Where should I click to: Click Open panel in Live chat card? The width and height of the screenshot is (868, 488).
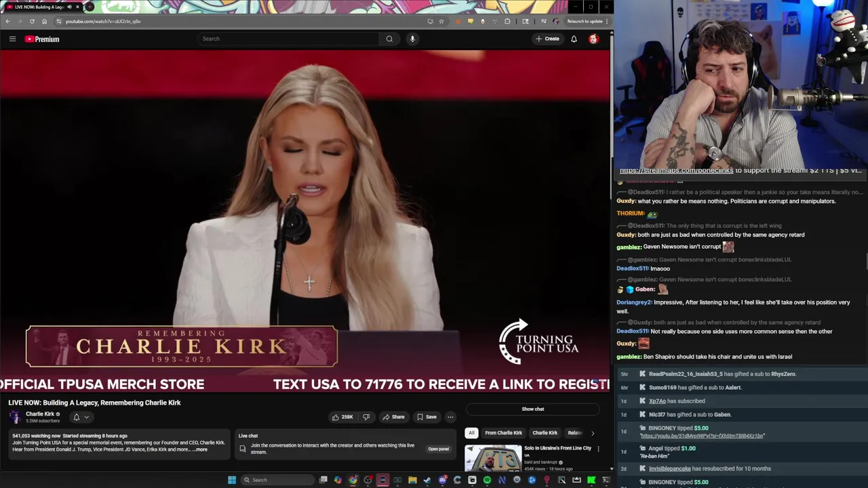tap(438, 449)
